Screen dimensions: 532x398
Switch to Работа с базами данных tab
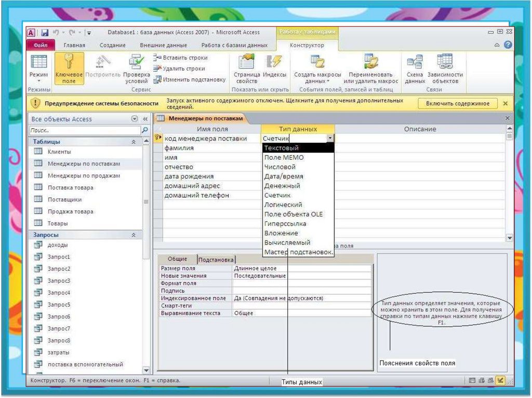[234, 45]
